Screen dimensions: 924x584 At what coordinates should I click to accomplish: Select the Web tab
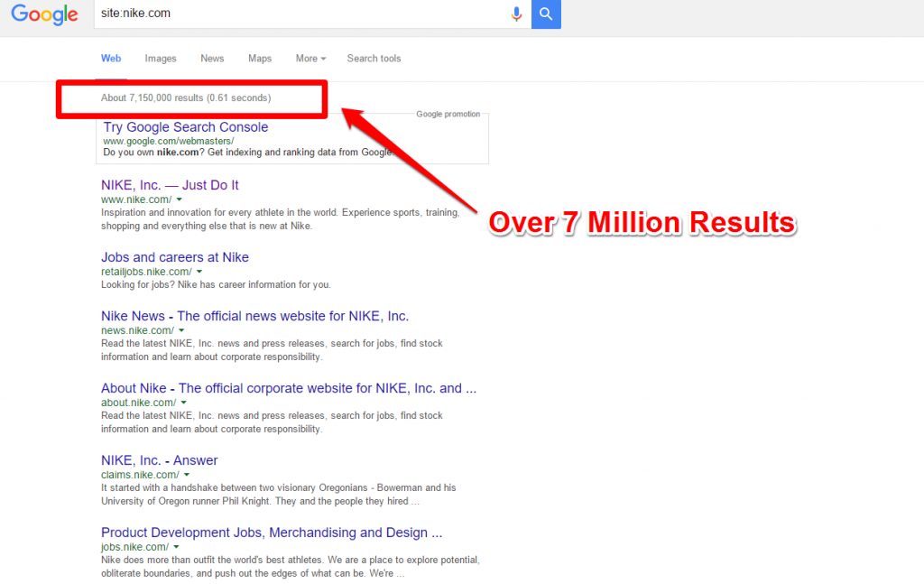click(x=111, y=59)
